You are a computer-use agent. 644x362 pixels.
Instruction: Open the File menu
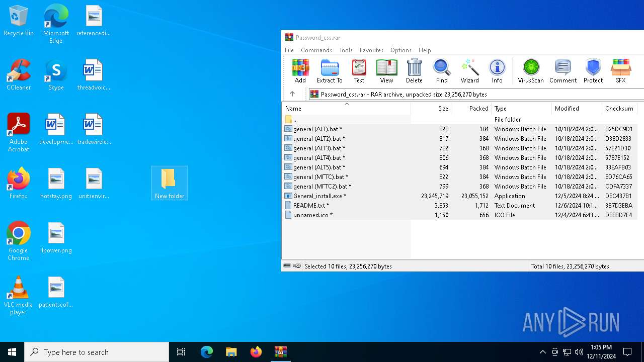[289, 50]
